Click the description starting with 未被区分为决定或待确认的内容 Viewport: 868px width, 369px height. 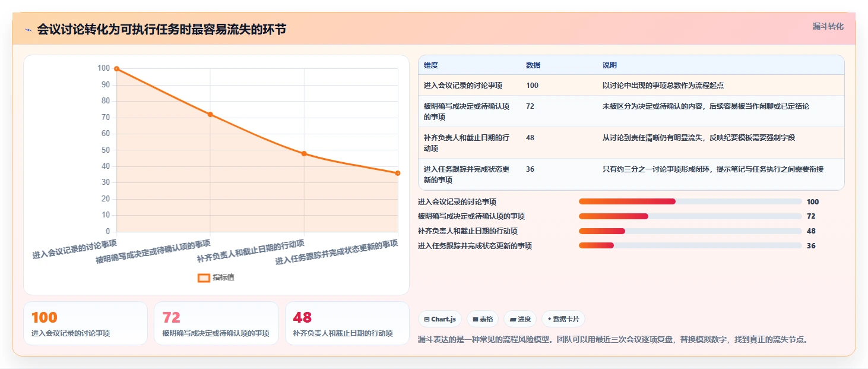pyautogui.click(x=706, y=106)
